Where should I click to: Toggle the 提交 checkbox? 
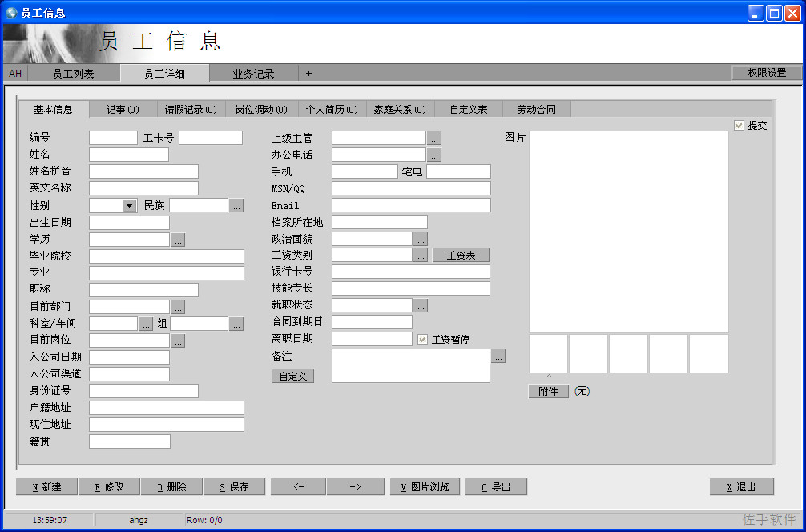click(x=739, y=125)
